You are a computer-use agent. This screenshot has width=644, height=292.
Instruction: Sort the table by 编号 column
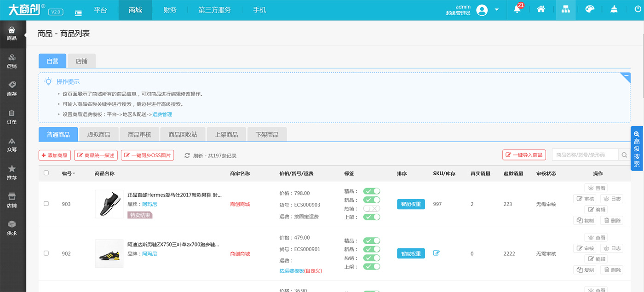tap(68, 172)
